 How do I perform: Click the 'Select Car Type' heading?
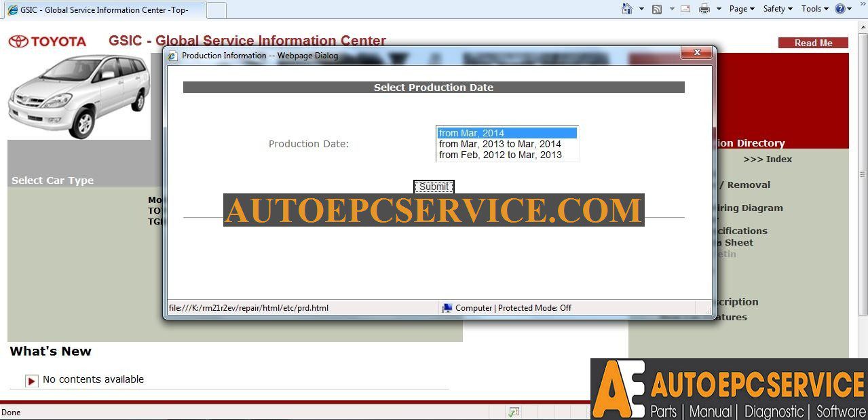(x=52, y=180)
